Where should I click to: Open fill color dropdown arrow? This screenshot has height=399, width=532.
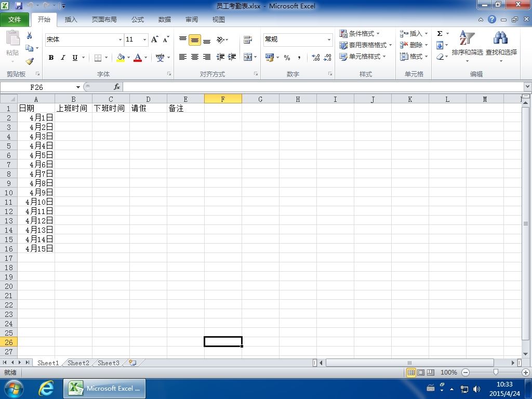pos(129,57)
